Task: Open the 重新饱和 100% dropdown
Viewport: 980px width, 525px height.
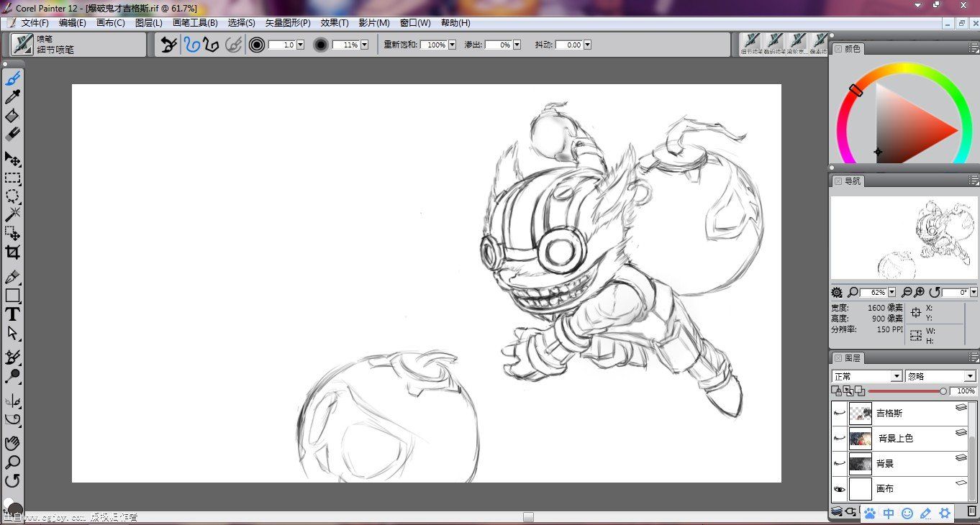Action: click(452, 45)
